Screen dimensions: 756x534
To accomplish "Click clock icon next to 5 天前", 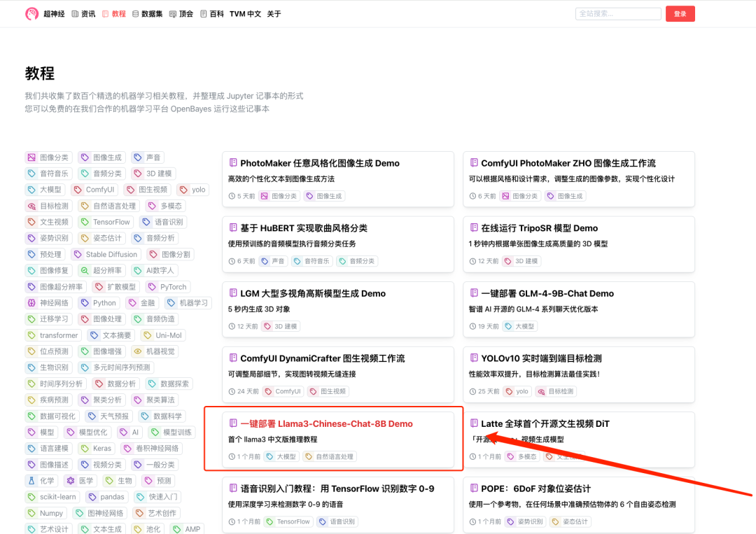I will click(232, 196).
